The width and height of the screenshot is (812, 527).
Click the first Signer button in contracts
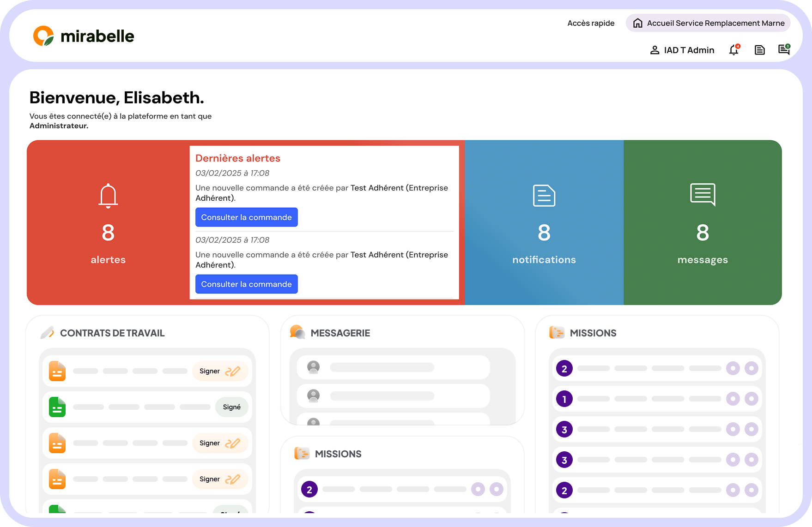tap(220, 371)
